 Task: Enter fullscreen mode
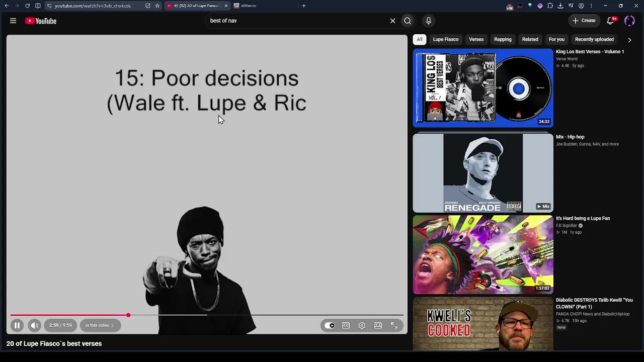[394, 325]
